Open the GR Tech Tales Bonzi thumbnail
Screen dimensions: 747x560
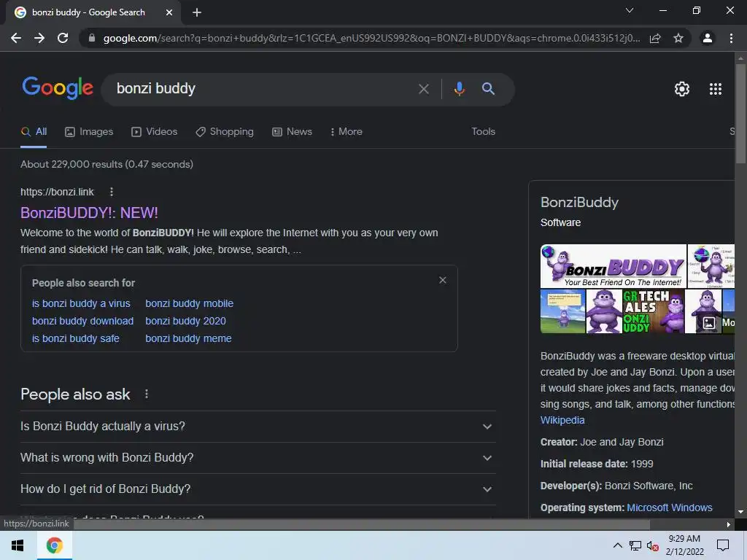click(x=653, y=311)
